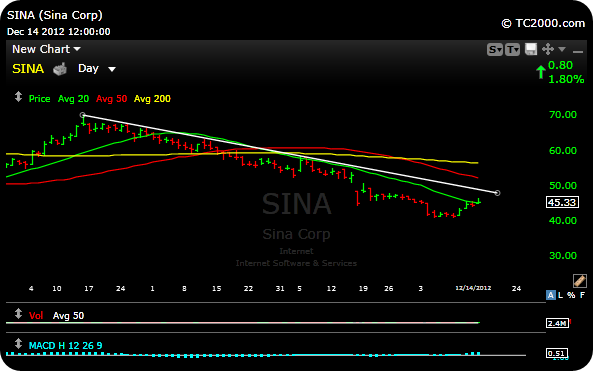The width and height of the screenshot is (593, 371).
Task: Expand the gray arrow next to move icon
Action: (562, 49)
